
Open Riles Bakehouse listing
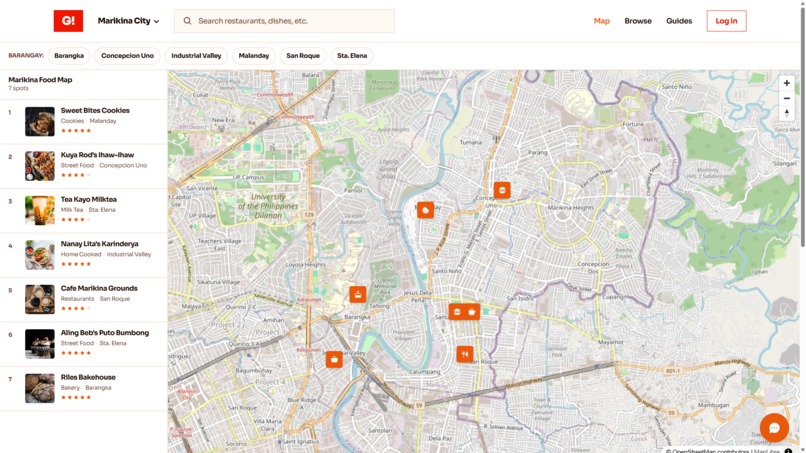[x=83, y=388]
